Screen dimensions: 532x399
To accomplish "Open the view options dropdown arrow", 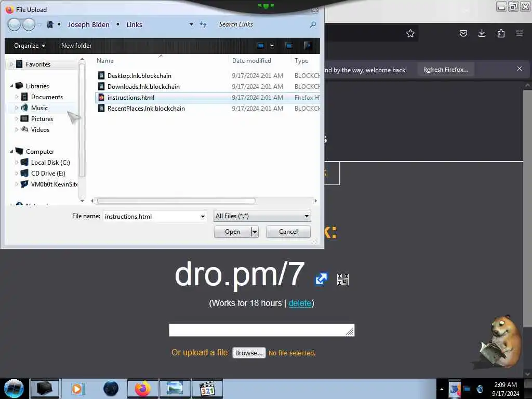I will 272,46.
